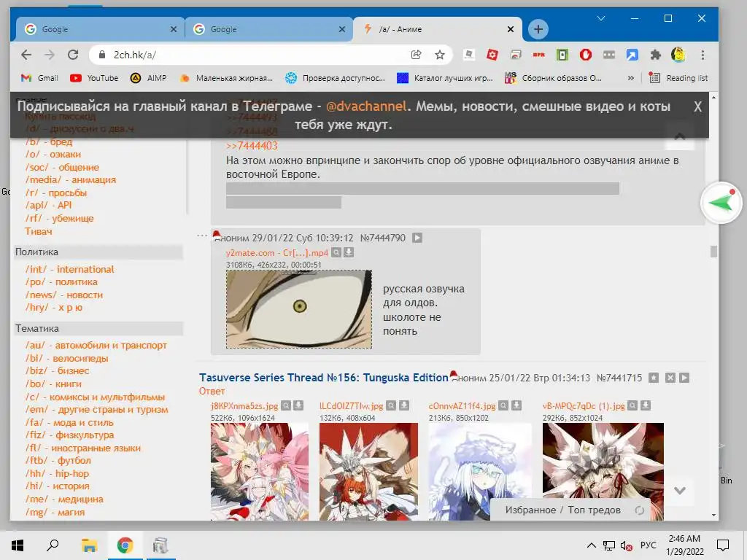
Task: Go to the /o/ - оэкаки board
Action: point(53,155)
